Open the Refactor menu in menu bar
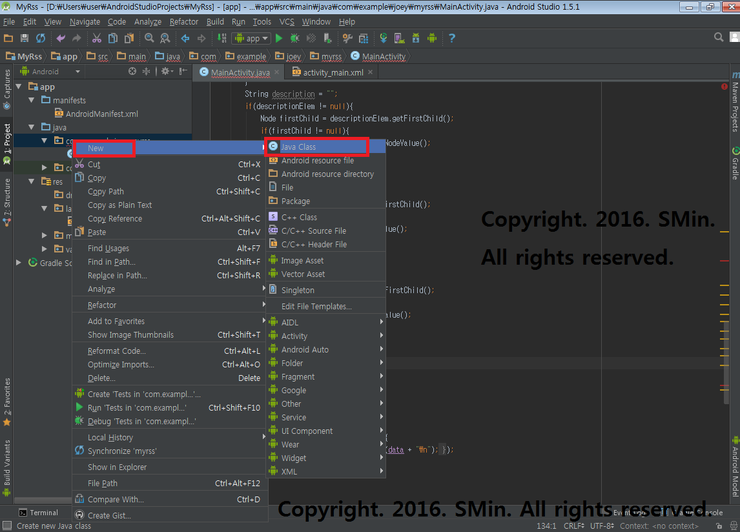Image resolution: width=740 pixels, height=532 pixels. click(x=184, y=22)
